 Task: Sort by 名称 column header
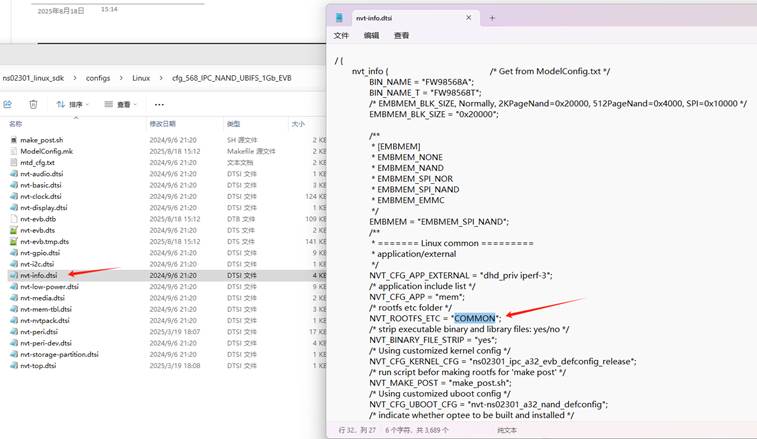tap(15, 124)
